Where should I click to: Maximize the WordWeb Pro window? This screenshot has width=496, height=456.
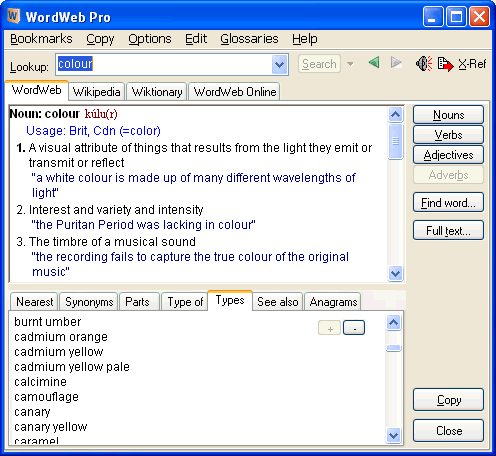[456, 16]
